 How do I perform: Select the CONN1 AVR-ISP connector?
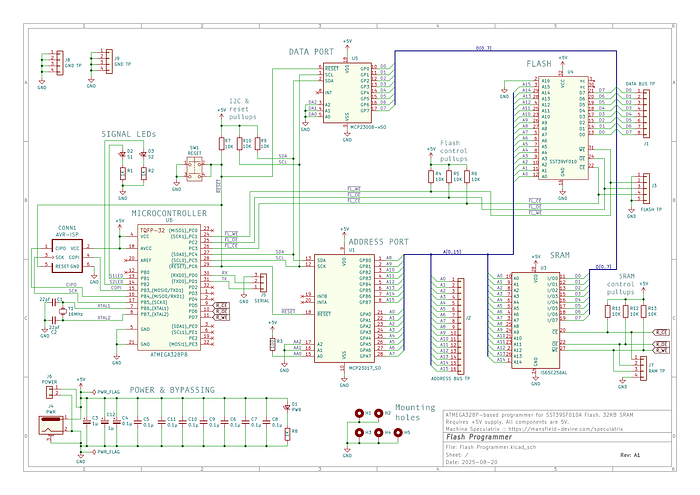pyautogui.click(x=67, y=257)
